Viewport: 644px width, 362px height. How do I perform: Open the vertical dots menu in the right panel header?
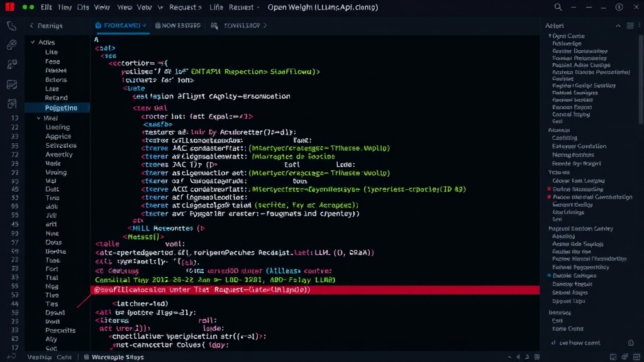click(x=641, y=25)
